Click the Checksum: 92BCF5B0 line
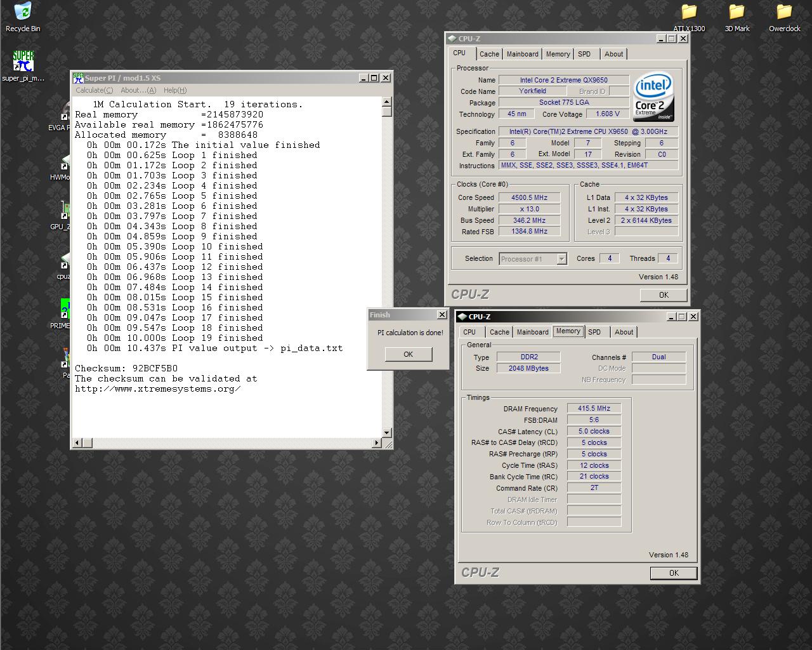 [126, 368]
